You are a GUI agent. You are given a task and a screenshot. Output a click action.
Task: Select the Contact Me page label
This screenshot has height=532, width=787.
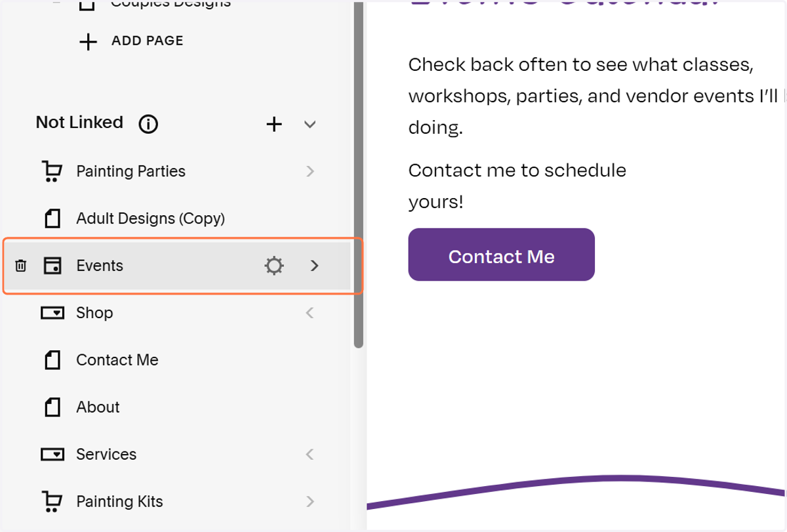click(x=117, y=360)
